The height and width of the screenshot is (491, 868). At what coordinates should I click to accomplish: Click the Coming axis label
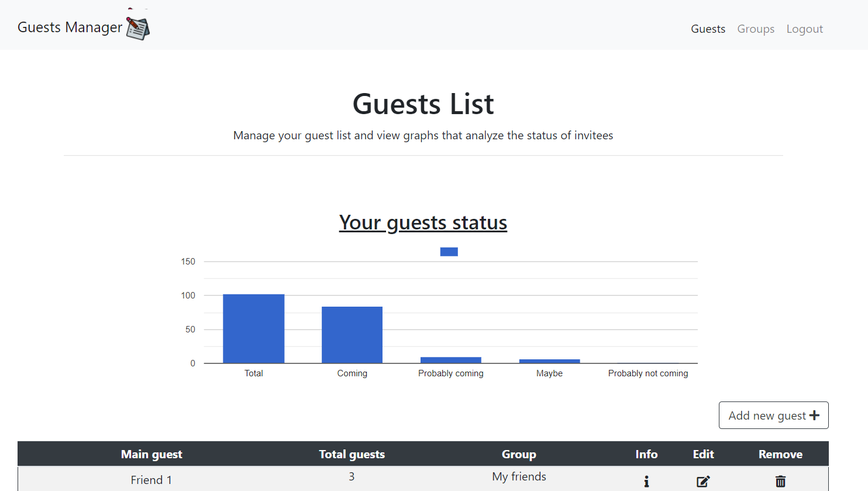point(352,373)
